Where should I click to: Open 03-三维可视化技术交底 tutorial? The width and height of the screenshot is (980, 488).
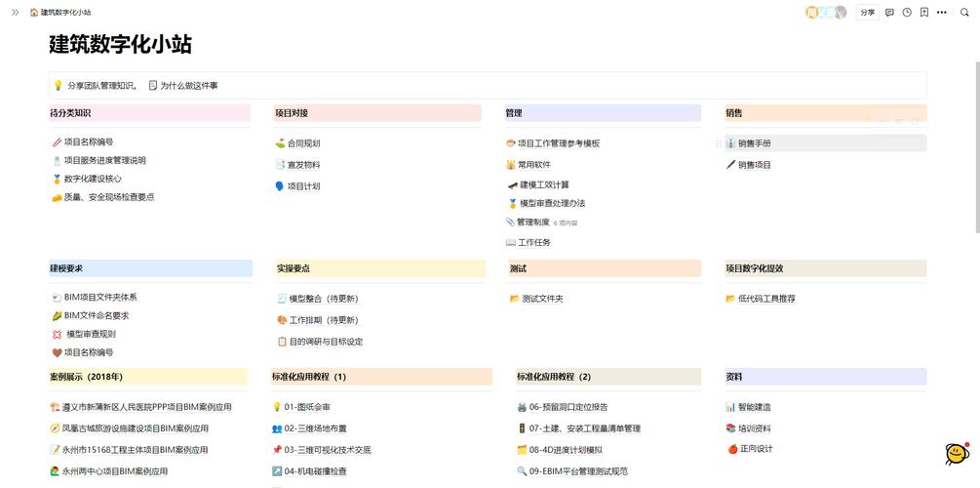tap(322, 450)
